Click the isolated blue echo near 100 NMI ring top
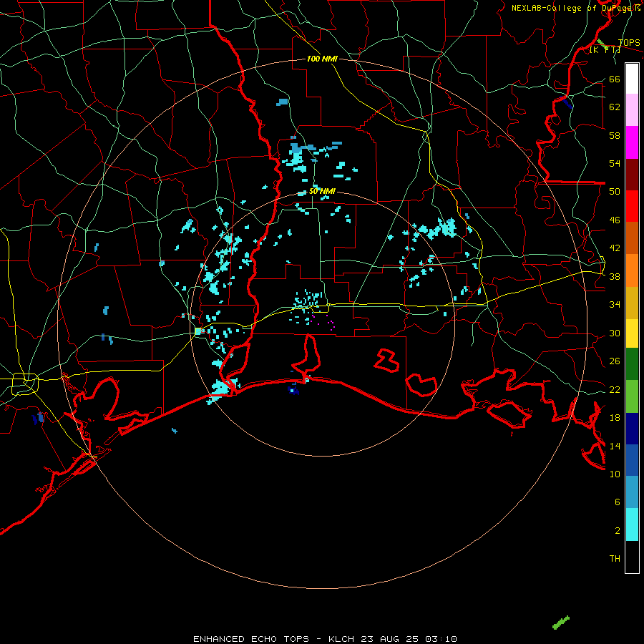Screen dimensions: 644x644 [282, 102]
